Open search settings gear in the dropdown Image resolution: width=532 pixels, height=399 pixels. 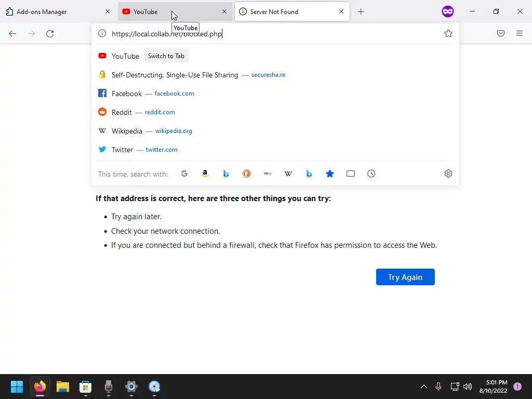[x=448, y=174]
